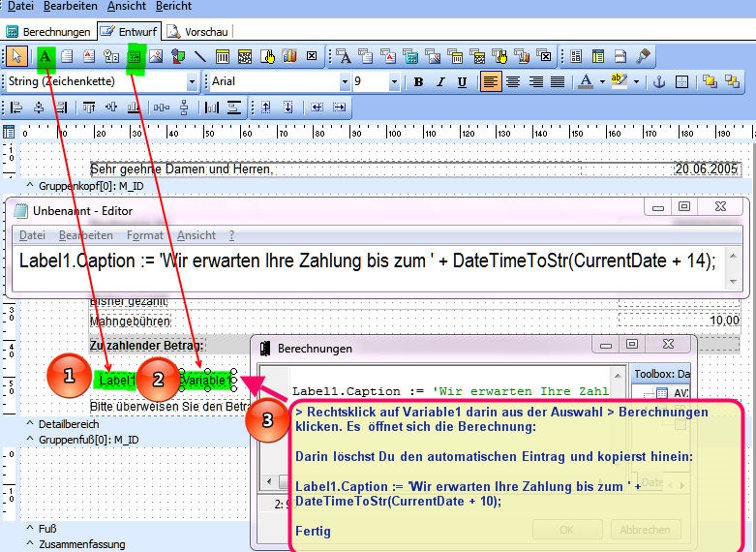This screenshot has height=552, width=756.
Task: Bring selected object to front
Action: (x=710, y=81)
